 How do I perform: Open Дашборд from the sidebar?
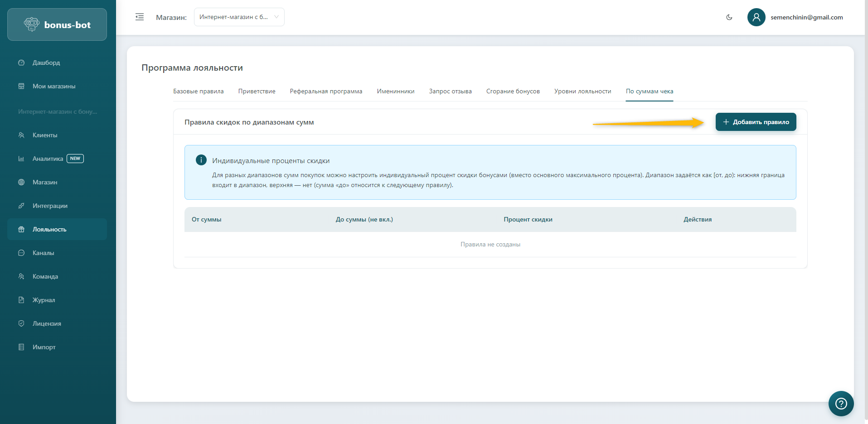[x=46, y=63]
